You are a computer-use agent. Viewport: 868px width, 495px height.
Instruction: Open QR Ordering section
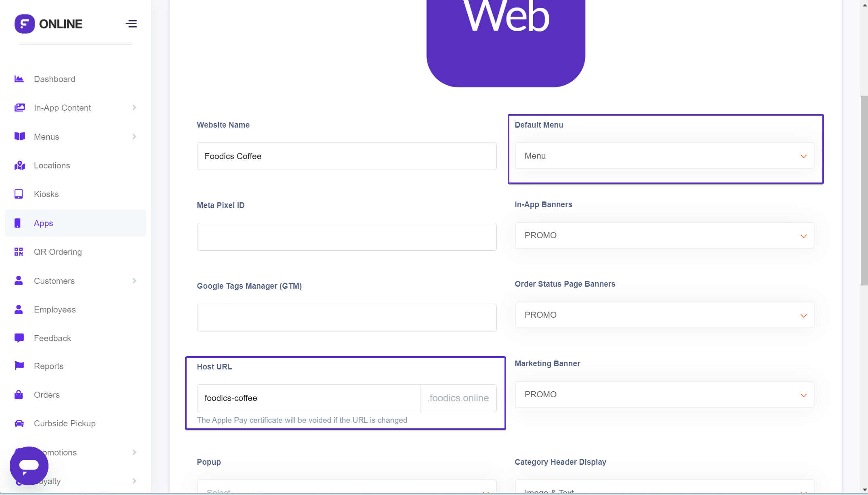[58, 252]
